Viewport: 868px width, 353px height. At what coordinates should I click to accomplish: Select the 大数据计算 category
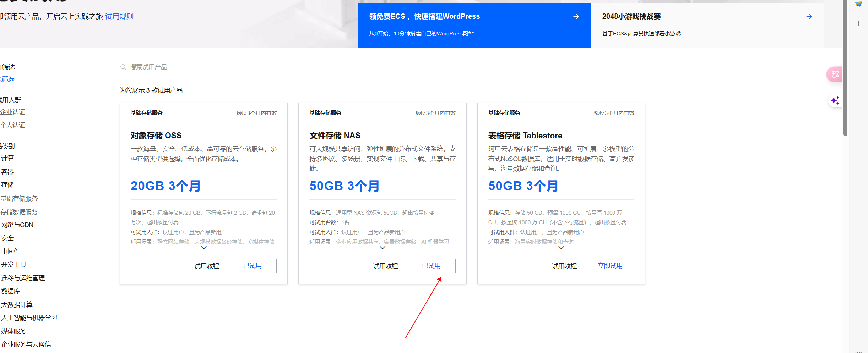[17, 305]
